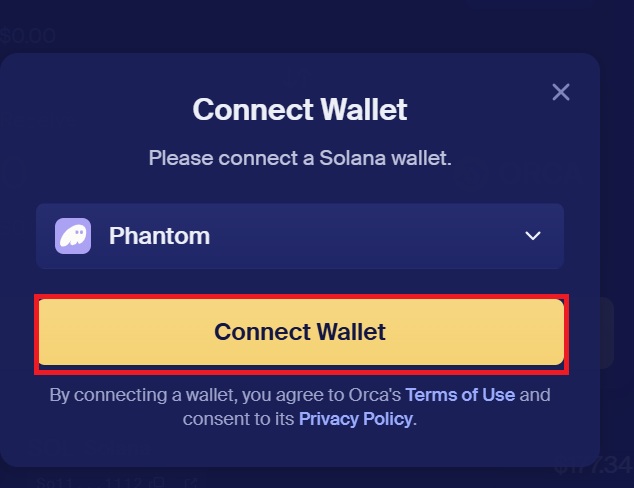The image size is (634, 488).
Task: Copy the dimmed So11...1112 address icon
Action: click(x=158, y=483)
